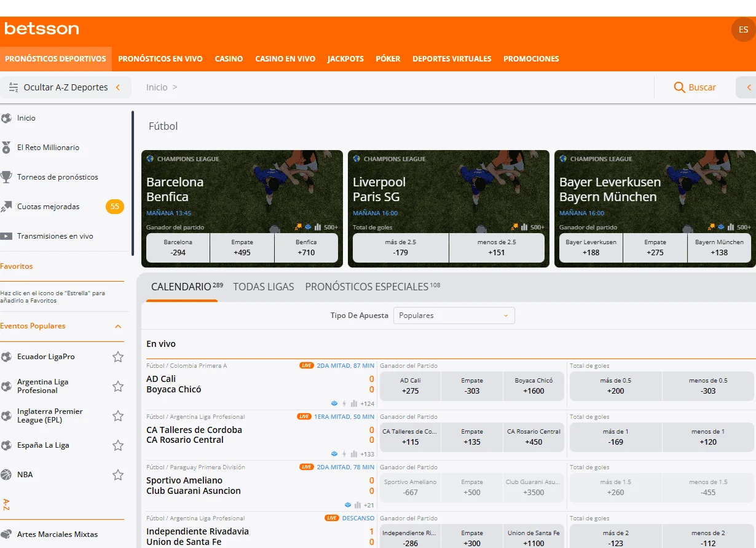The height and width of the screenshot is (548, 756).
Task: Bet on Barcelona at -294
Action: pyautogui.click(x=178, y=248)
